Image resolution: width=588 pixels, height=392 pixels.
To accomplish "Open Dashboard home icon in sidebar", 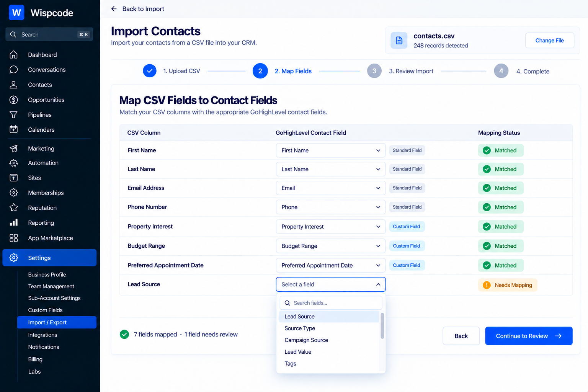I will [13, 55].
